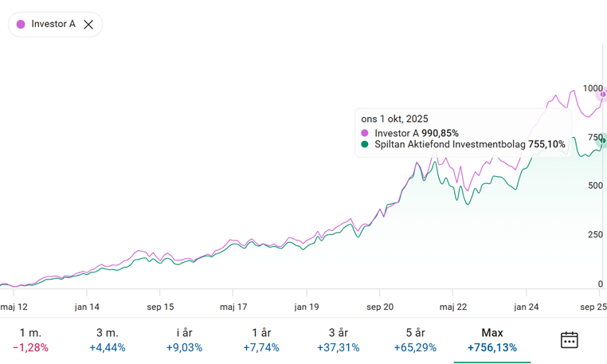Image resolution: width=607 pixels, height=364 pixels.
Task: Choose the 1 år time range
Action: click(x=261, y=340)
